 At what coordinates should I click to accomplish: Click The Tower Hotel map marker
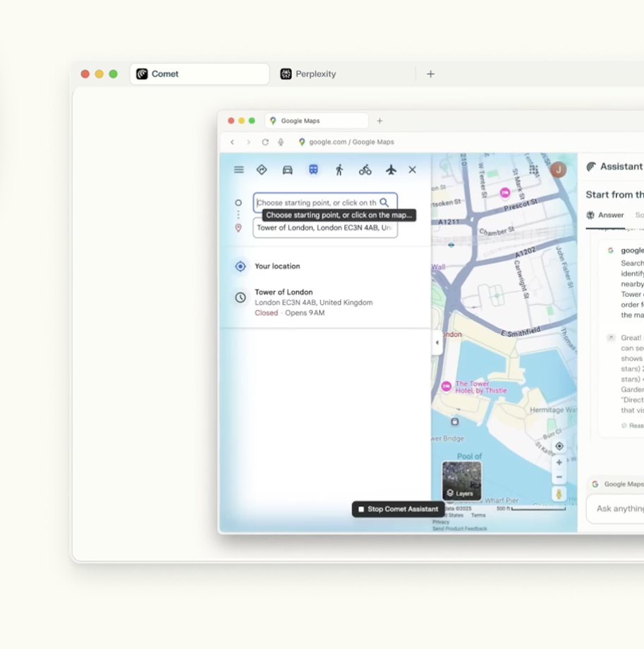coord(446,387)
